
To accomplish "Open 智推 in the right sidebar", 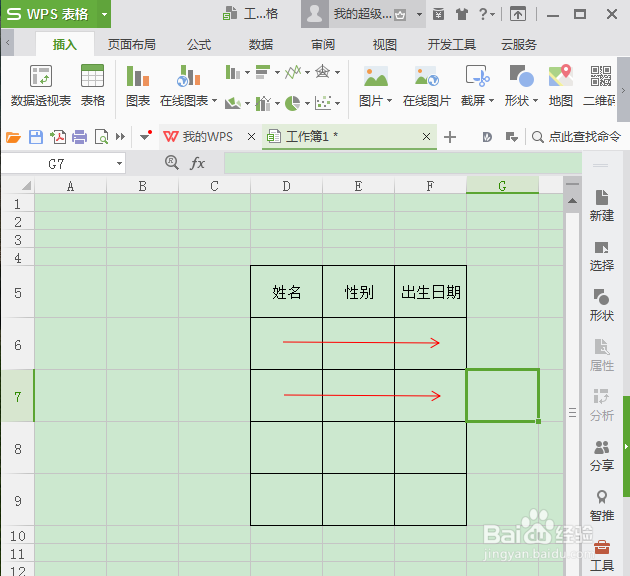I will pos(601,506).
